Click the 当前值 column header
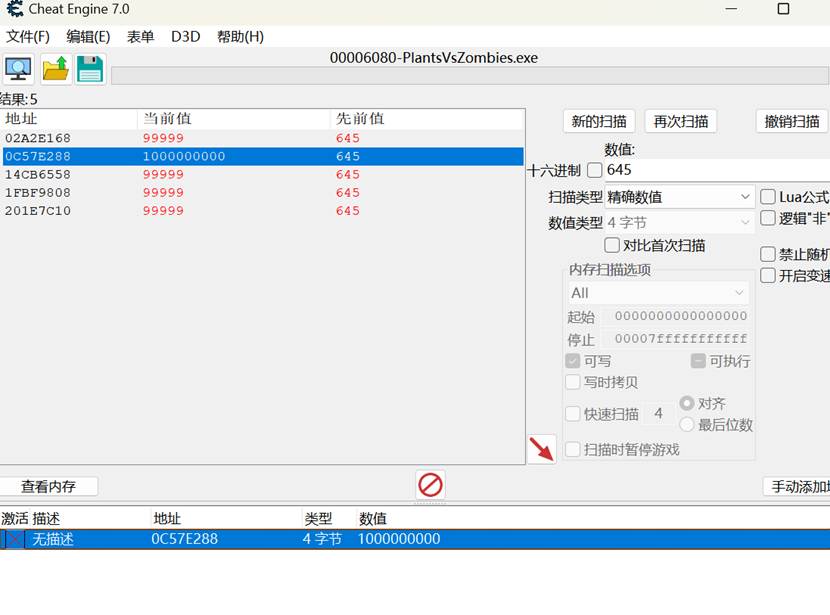 click(x=234, y=119)
